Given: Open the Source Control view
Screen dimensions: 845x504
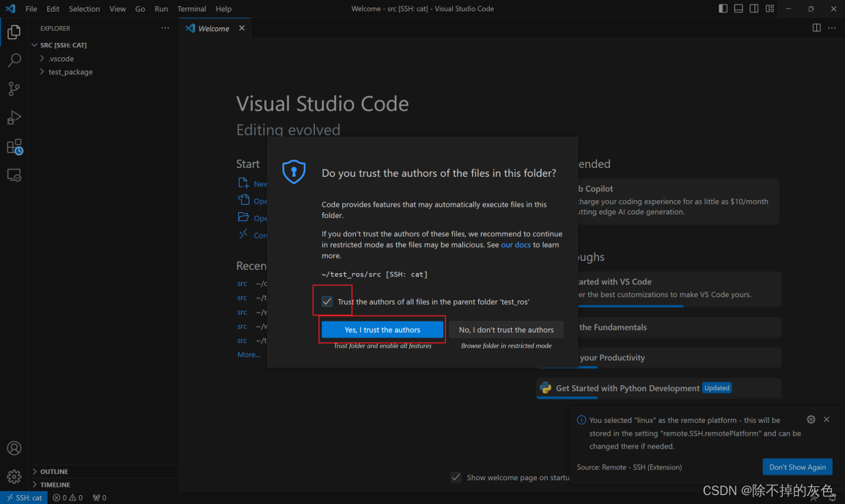Looking at the screenshot, I should coord(14,89).
